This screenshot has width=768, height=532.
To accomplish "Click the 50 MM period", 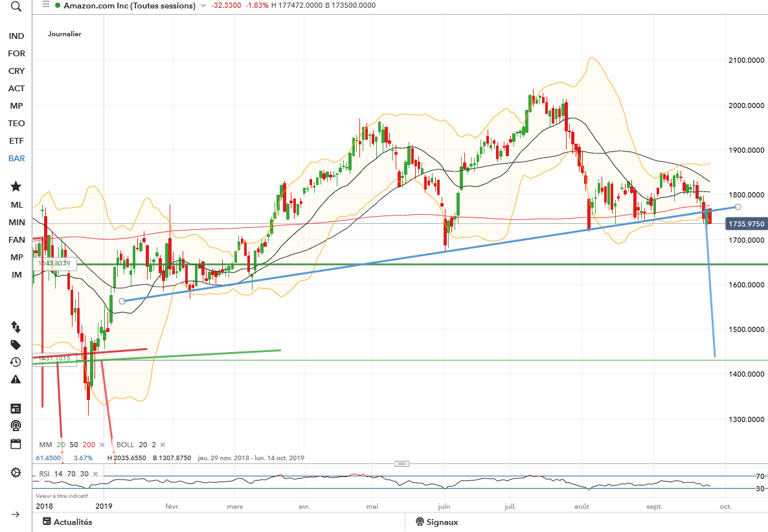I will tap(73, 445).
